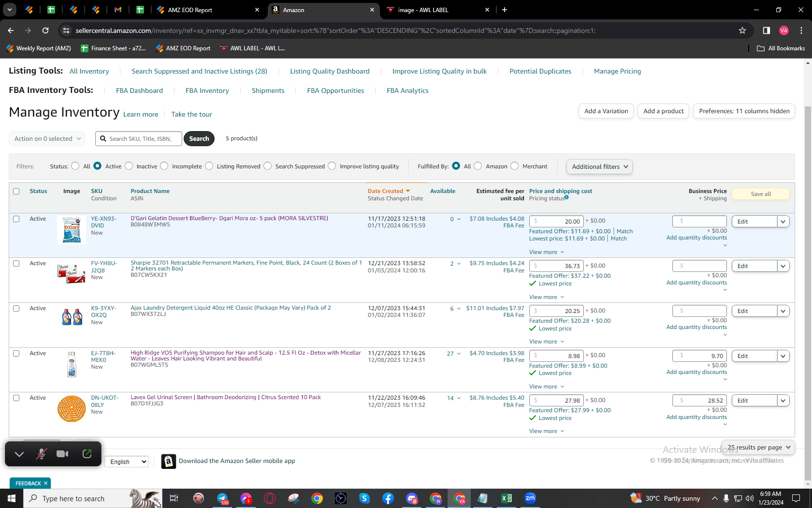Open the All Bookmarks folder
This screenshot has width=812, height=508.
click(x=781, y=48)
